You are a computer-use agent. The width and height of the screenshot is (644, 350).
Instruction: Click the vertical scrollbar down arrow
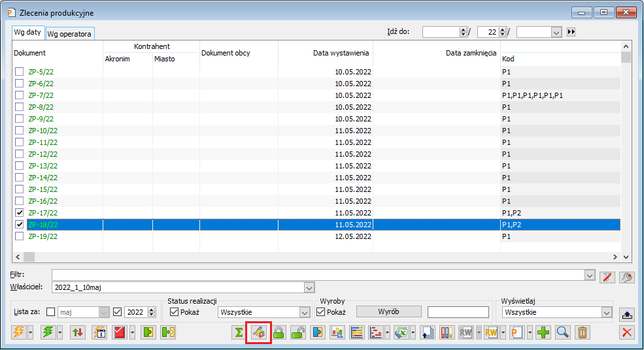[x=626, y=257]
